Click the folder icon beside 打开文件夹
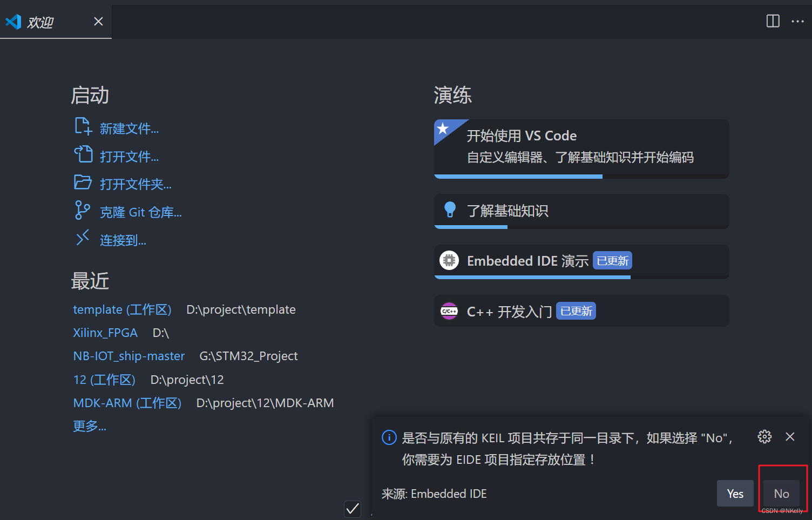The height and width of the screenshot is (520, 812). [83, 183]
